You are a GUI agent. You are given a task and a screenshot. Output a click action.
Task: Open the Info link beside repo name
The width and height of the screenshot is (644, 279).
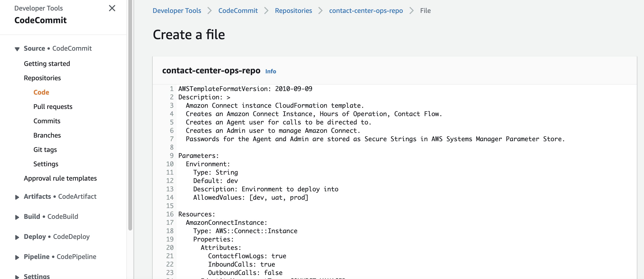click(270, 71)
